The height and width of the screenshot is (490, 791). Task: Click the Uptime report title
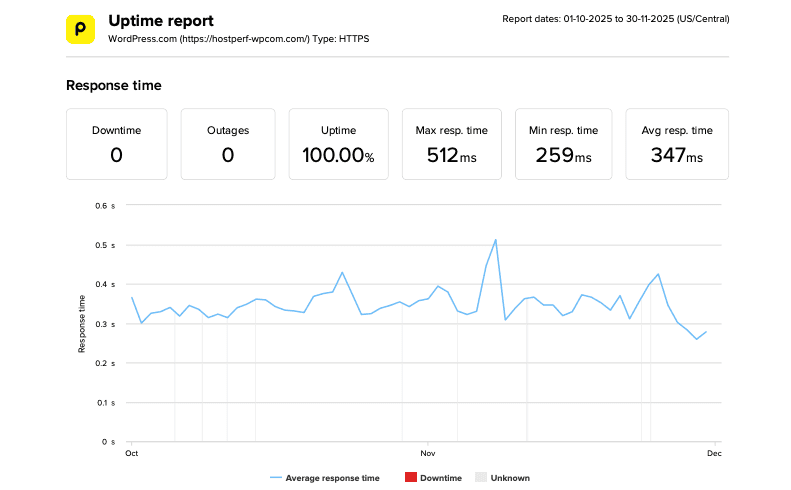pyautogui.click(x=160, y=20)
